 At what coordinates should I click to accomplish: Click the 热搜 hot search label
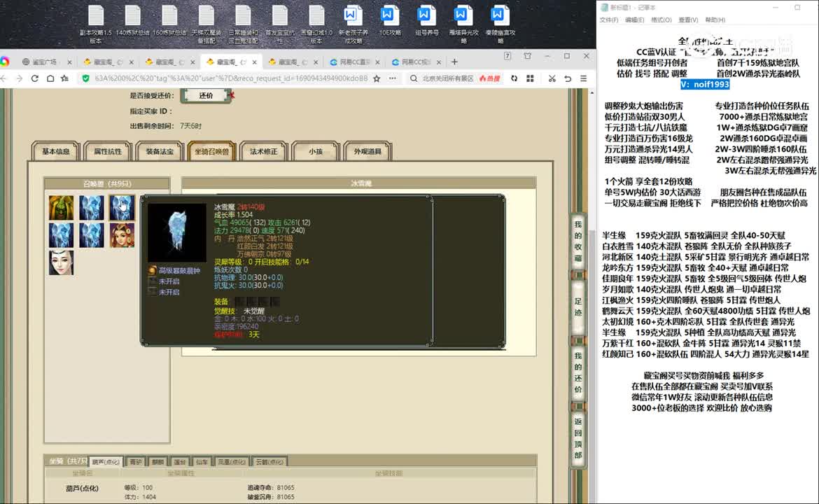tap(490, 78)
